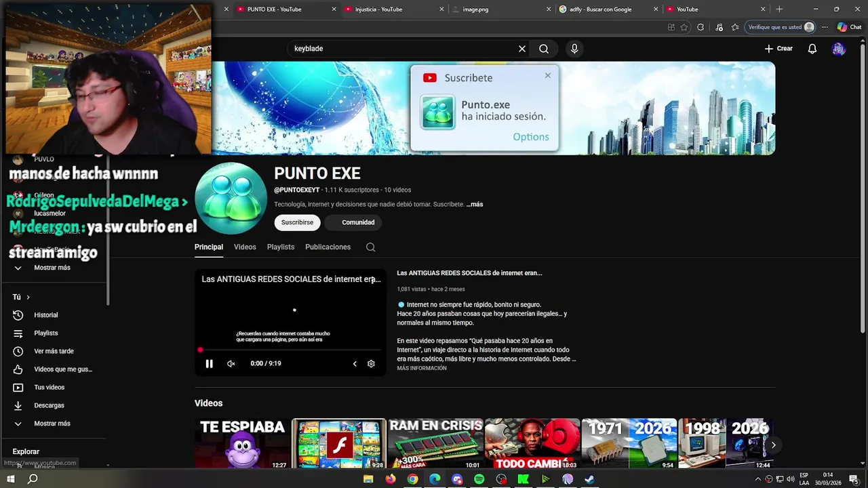Open the account avatar menu

tap(839, 49)
